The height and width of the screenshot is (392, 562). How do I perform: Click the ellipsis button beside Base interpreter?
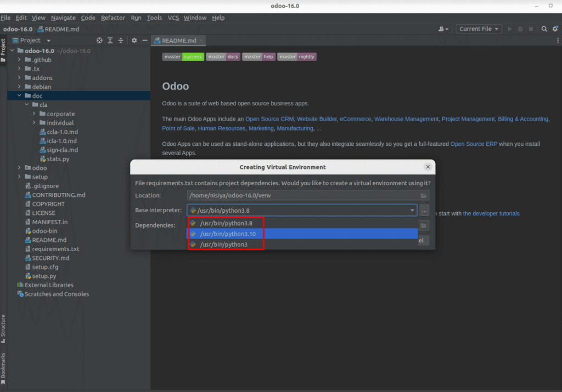tap(424, 211)
